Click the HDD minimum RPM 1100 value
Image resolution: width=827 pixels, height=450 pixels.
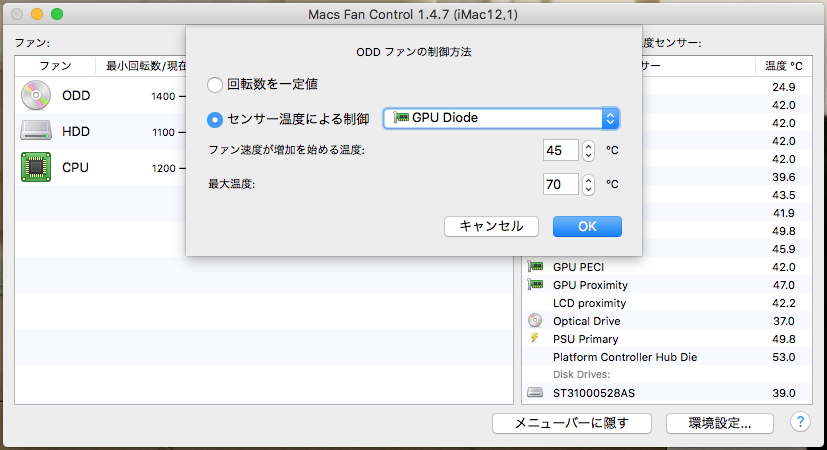[x=163, y=132]
